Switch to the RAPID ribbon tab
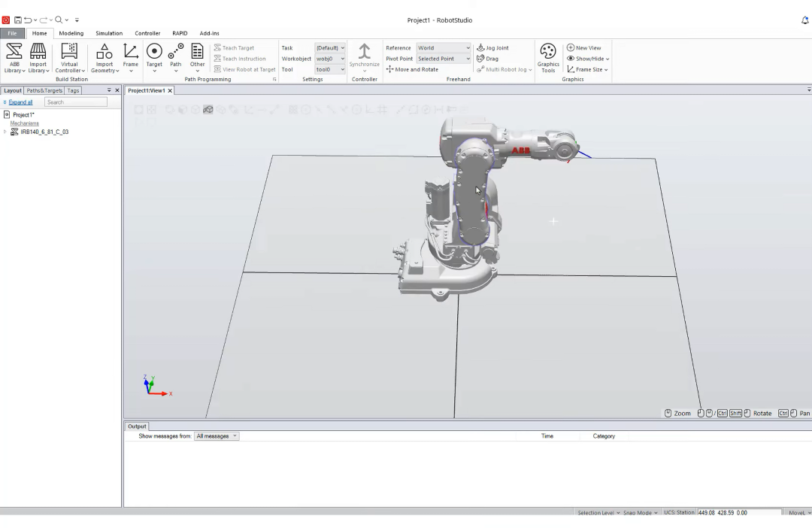 click(180, 33)
